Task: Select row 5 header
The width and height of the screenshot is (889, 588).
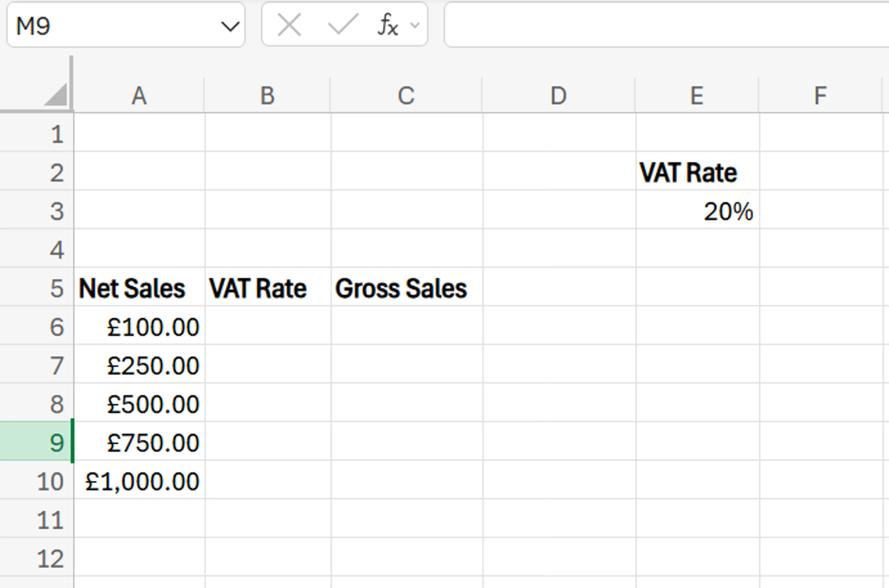Action: pos(37,288)
